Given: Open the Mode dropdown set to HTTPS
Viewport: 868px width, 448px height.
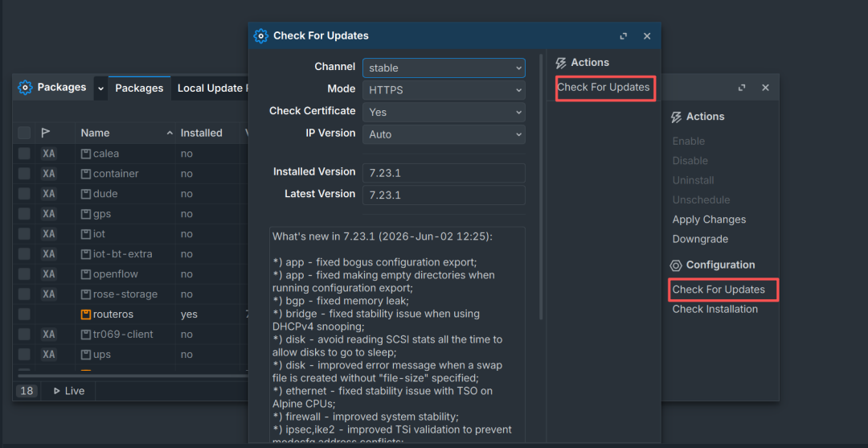Looking at the screenshot, I should click(444, 90).
